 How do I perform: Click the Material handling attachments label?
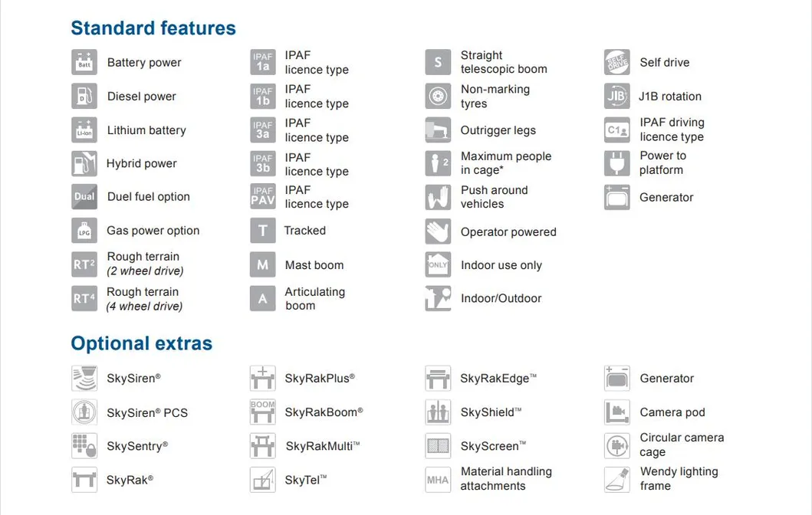point(506,479)
